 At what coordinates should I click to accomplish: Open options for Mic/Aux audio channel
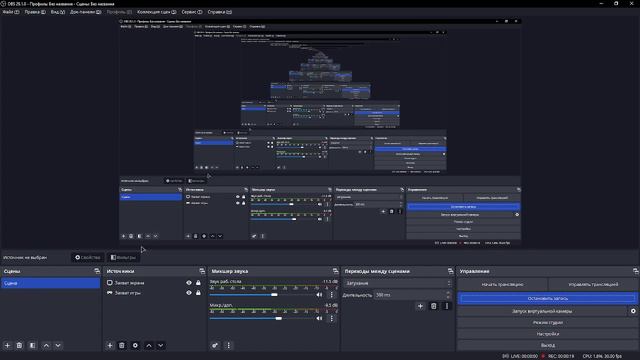(331, 318)
